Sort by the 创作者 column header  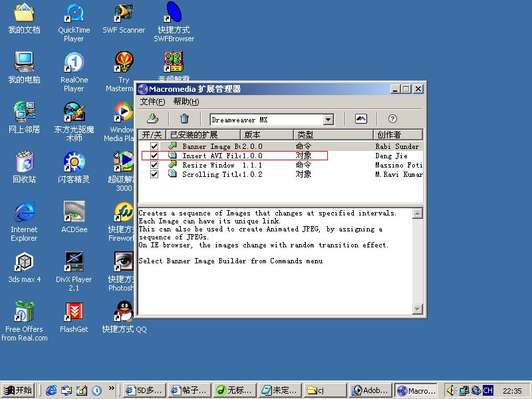398,135
